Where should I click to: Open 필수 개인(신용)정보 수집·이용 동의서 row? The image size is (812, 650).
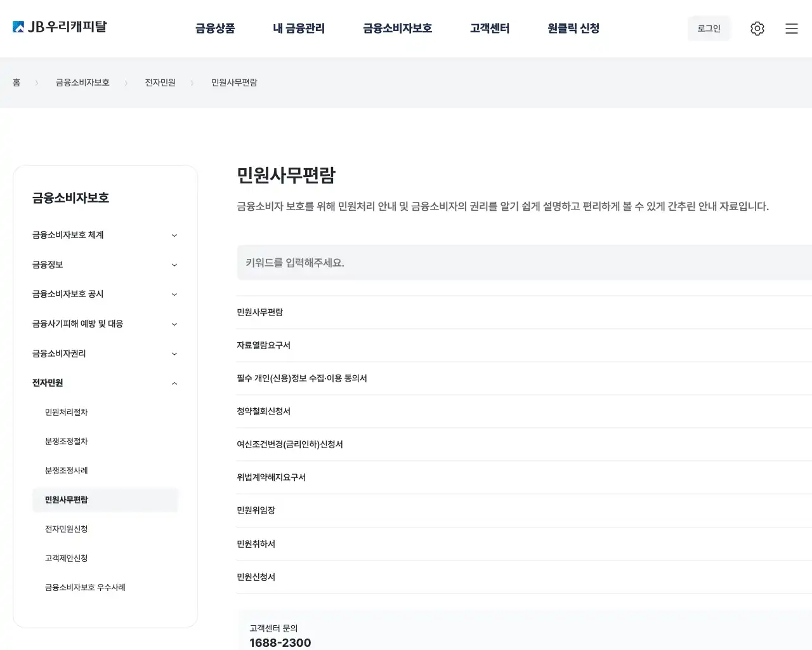click(x=524, y=378)
